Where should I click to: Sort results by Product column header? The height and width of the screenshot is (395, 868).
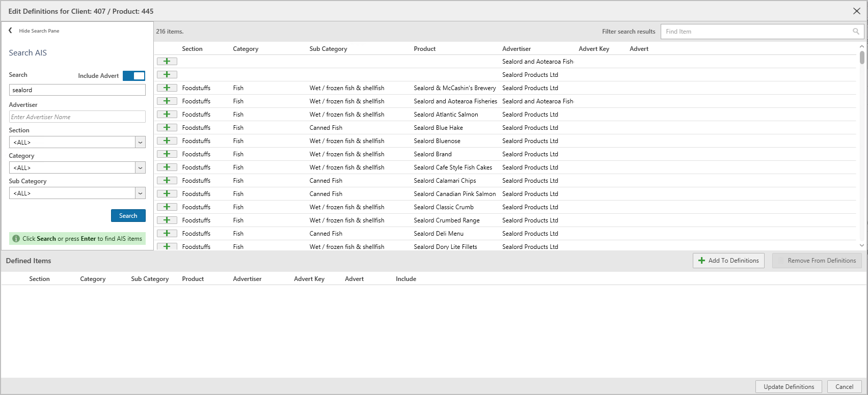(x=425, y=49)
